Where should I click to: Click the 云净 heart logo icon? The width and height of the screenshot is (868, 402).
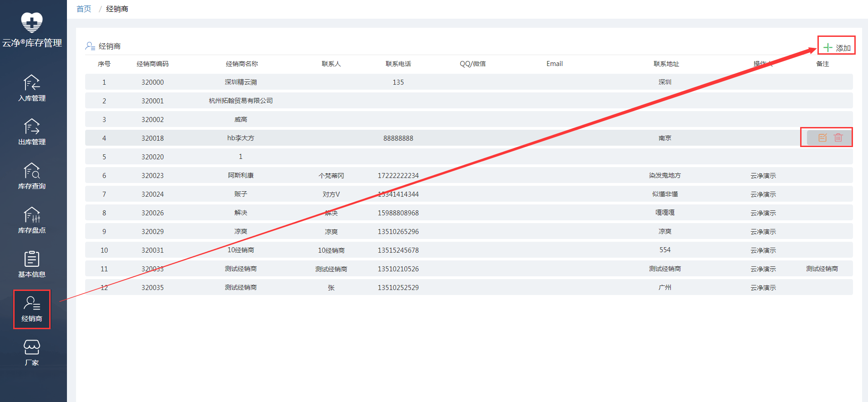click(x=32, y=22)
